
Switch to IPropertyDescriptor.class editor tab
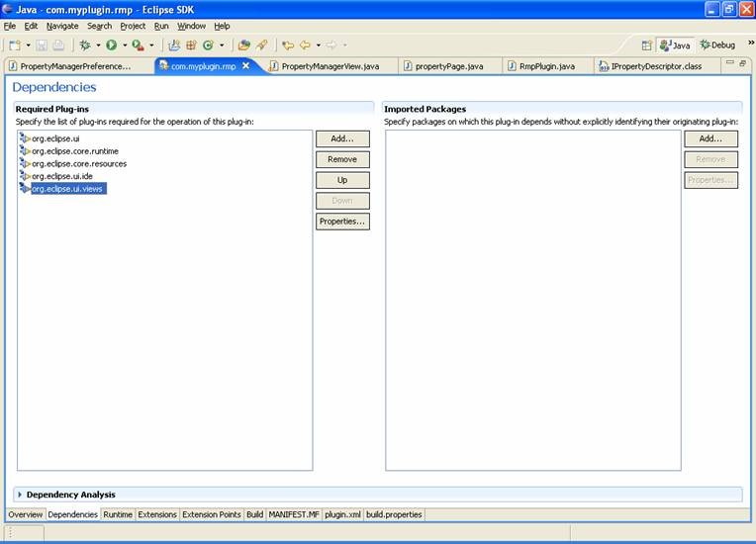656,66
